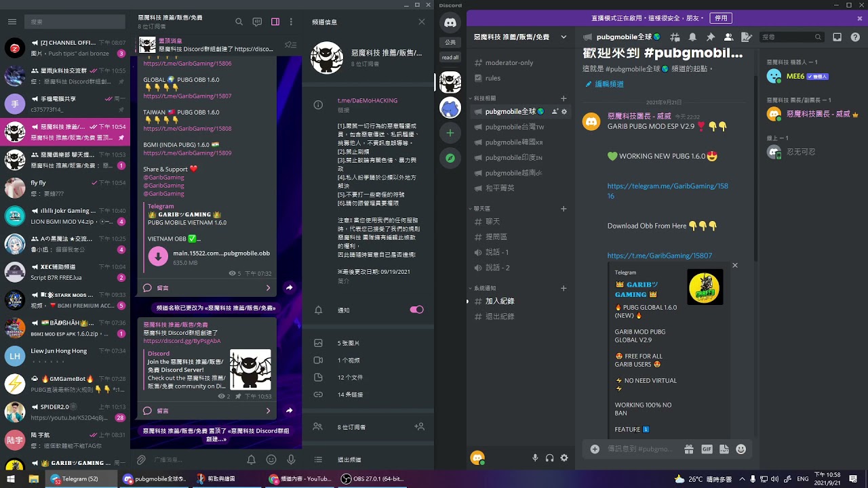Collapse 聊天區 category in Discord
868x488 pixels.
tap(481, 209)
